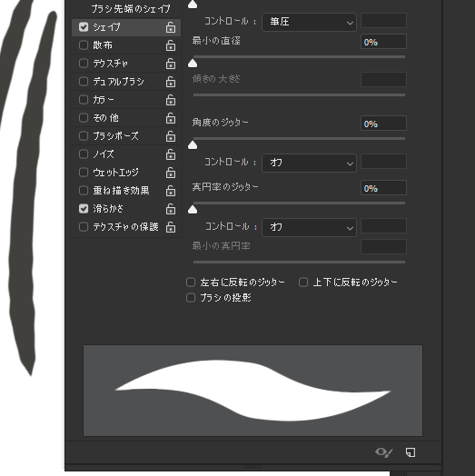Viewport: 475px width, 476px height.
Task: Click the lock icon next to テクスチャ
Action: tap(171, 64)
